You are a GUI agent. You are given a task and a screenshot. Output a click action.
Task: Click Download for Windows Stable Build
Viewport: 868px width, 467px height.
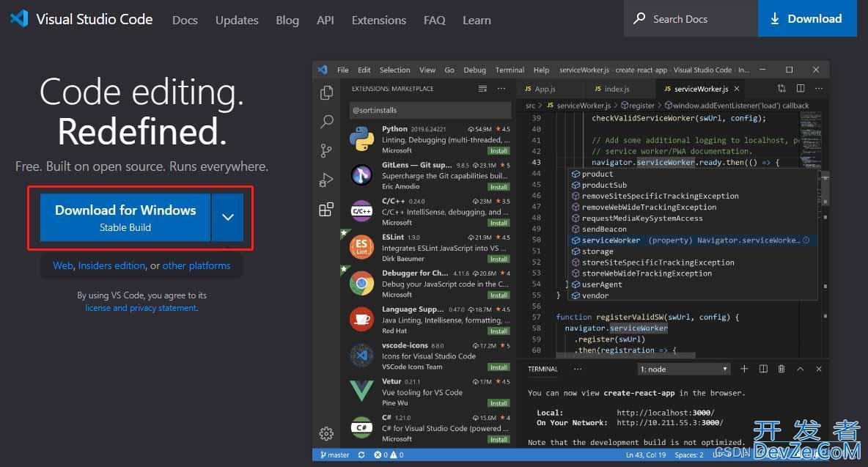125,217
